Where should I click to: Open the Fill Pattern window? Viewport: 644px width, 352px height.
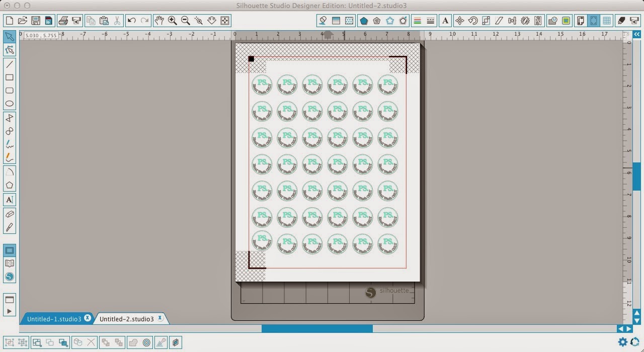point(349,21)
